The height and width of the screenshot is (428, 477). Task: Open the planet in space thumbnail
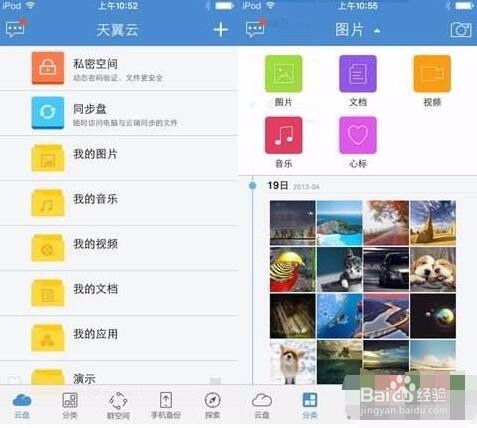point(433,316)
